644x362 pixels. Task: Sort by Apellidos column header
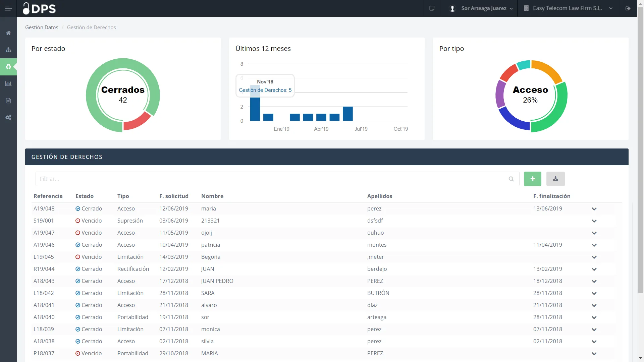click(380, 196)
